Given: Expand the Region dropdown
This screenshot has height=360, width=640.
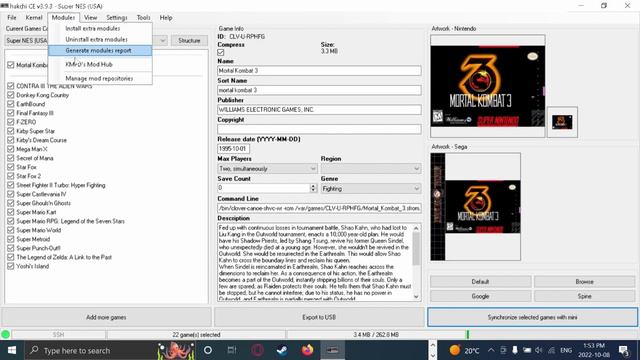Looking at the screenshot, I should tap(416, 169).
